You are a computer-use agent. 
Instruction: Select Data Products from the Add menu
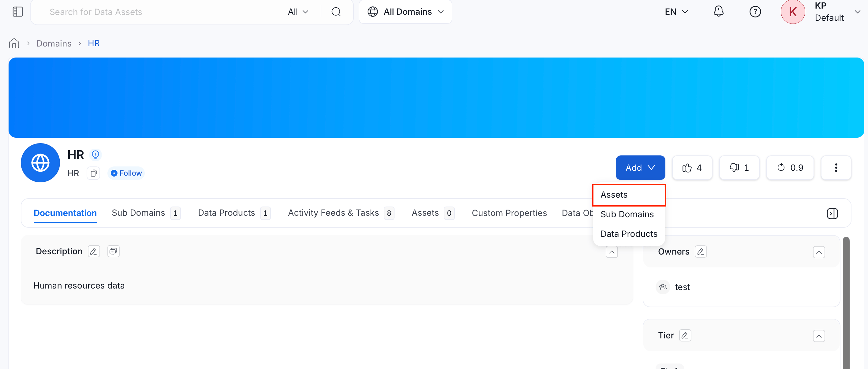point(629,234)
